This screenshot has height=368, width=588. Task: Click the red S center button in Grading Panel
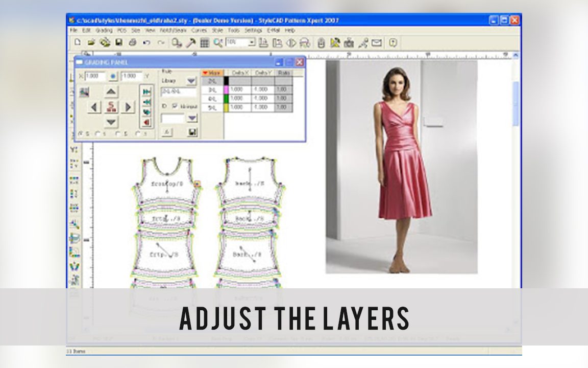(111, 107)
